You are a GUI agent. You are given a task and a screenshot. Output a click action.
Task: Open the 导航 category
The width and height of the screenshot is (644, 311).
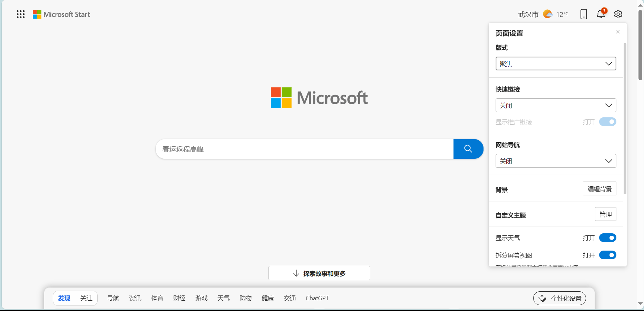click(113, 298)
